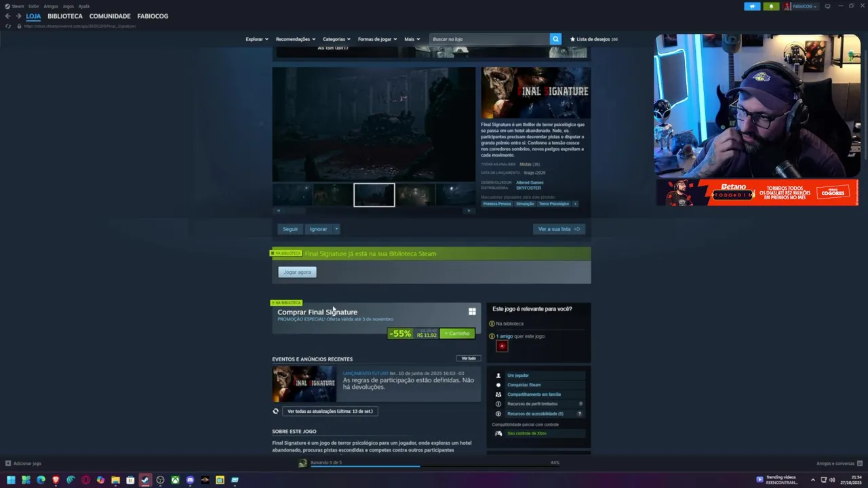Expand the Formas de jogar dropdown
Screen dimensions: 868x488
tap(378, 39)
